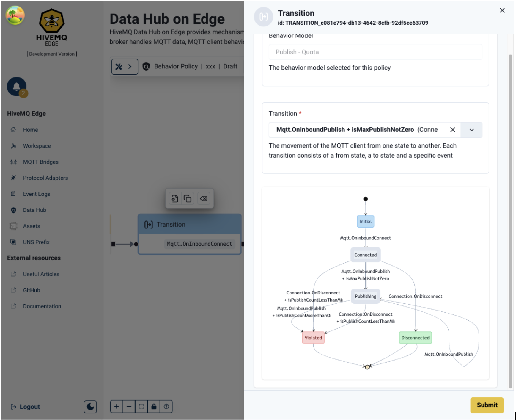Open Event Logs from the sidebar

click(x=37, y=194)
